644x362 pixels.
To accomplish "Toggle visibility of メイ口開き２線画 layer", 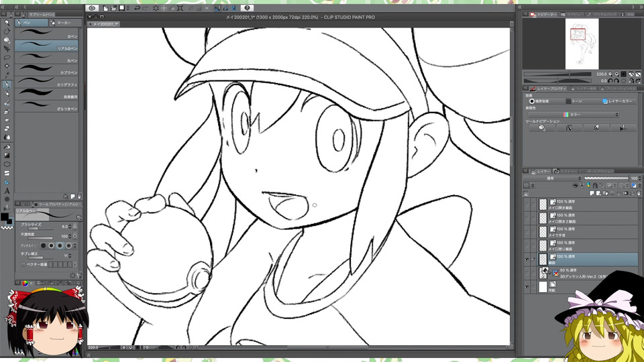I will pos(527,219).
